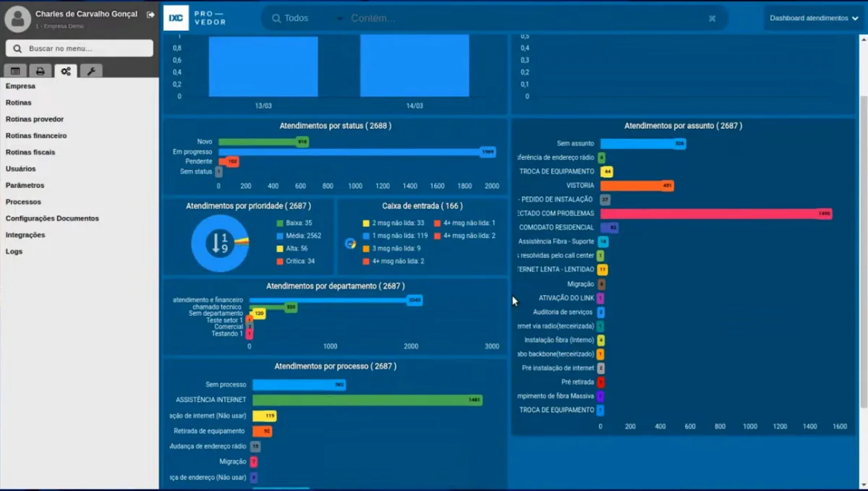Click the 'ATIVAÇÃO DO LINK' label

point(566,298)
